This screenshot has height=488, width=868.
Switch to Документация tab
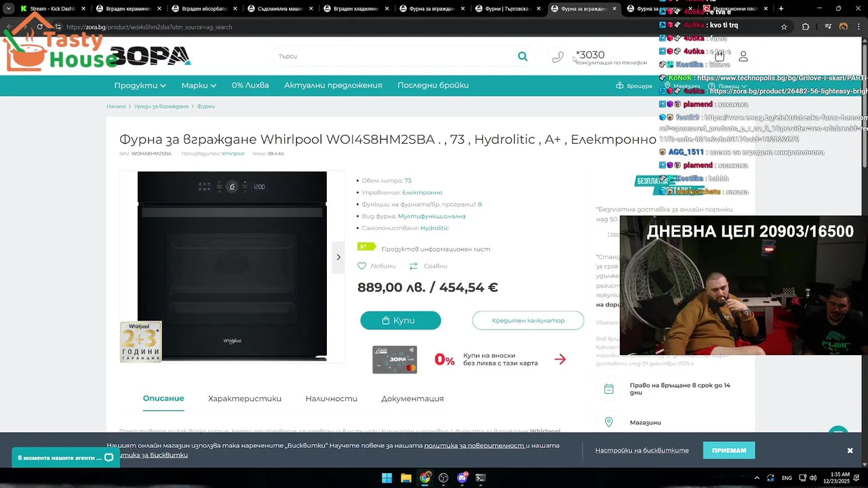pyautogui.click(x=412, y=399)
